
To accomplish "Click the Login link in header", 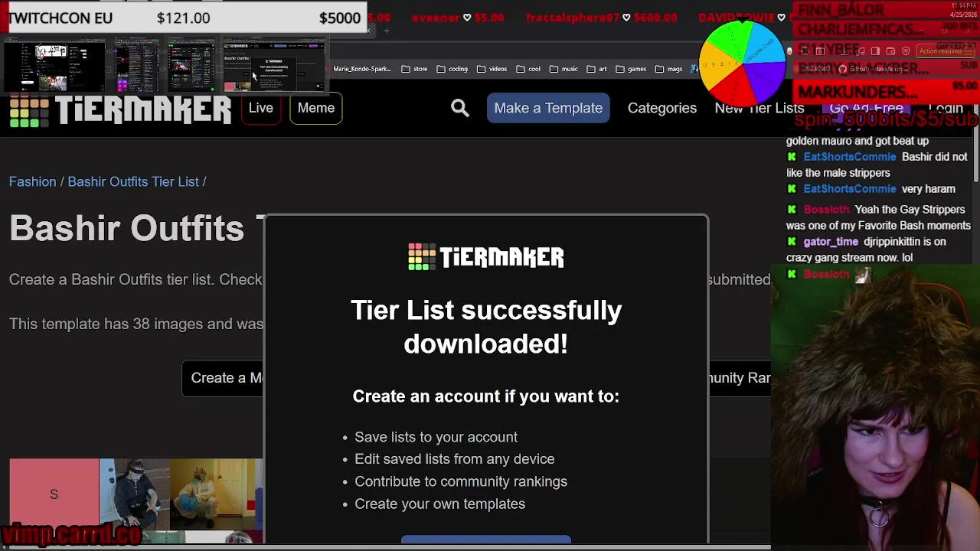I will [x=946, y=108].
